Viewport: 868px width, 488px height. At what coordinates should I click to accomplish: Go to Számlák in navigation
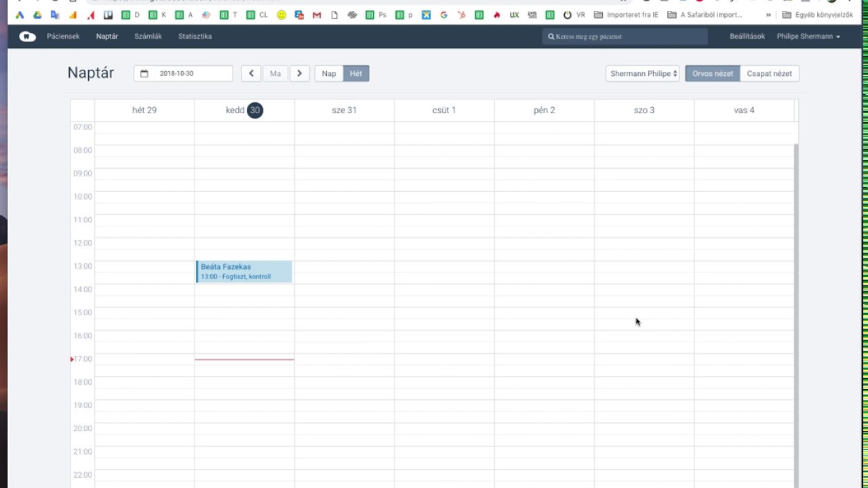coord(148,37)
